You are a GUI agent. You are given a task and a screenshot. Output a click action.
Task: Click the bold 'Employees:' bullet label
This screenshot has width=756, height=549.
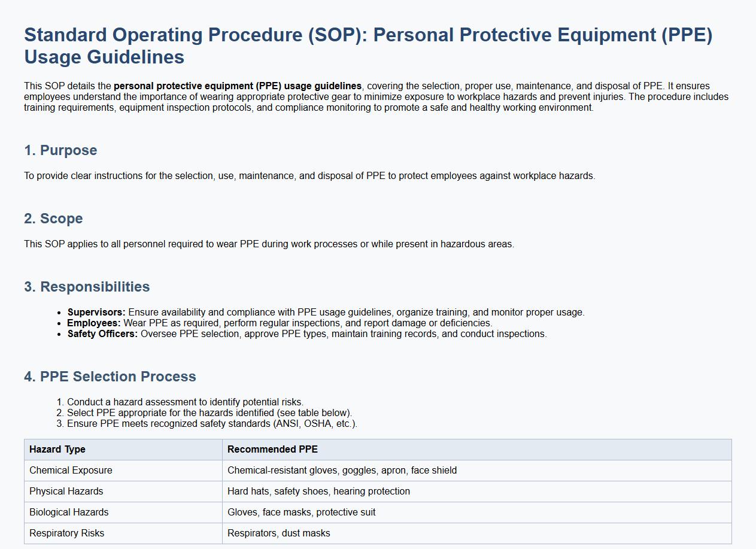click(93, 323)
